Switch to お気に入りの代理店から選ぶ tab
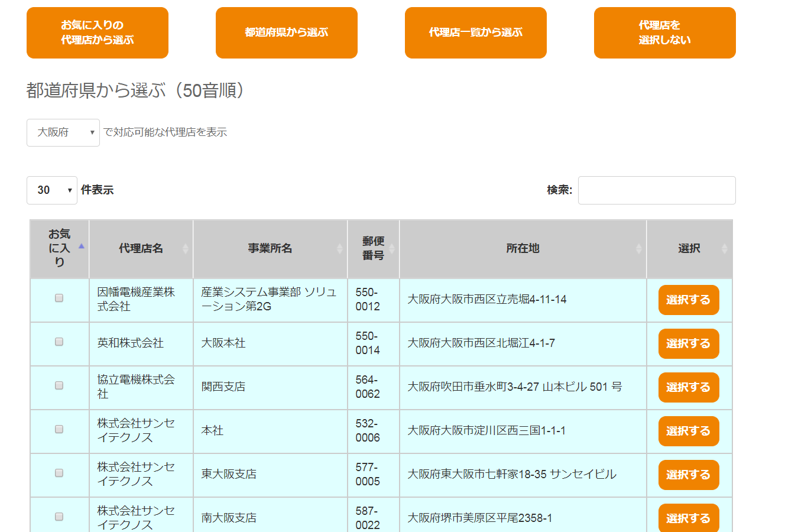This screenshot has height=532, width=798. [x=98, y=33]
